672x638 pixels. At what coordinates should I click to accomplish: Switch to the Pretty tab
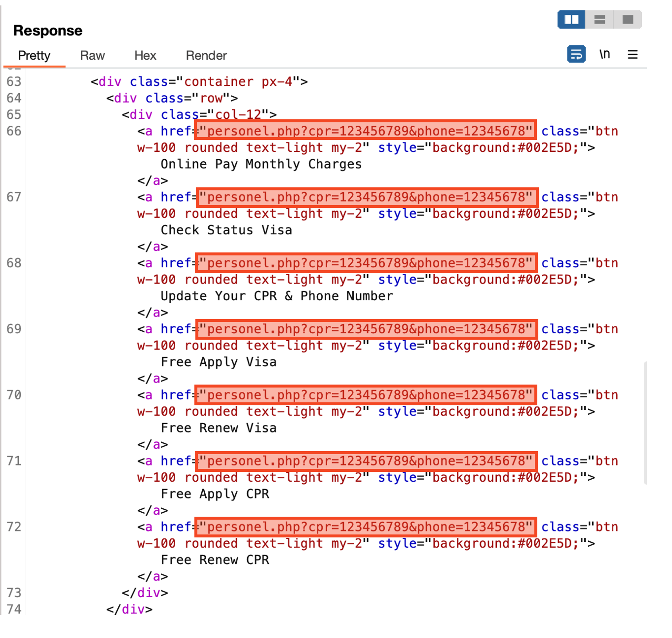pos(34,56)
